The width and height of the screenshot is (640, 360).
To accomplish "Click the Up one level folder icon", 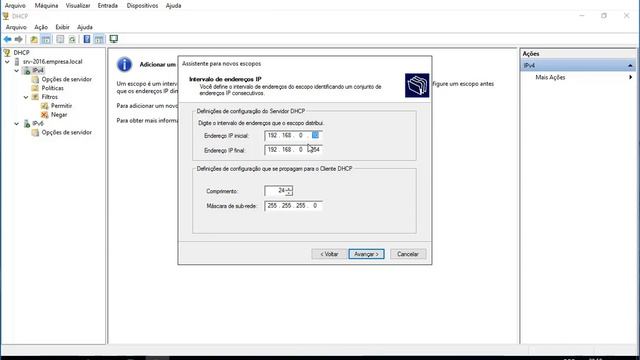I will (x=34, y=39).
